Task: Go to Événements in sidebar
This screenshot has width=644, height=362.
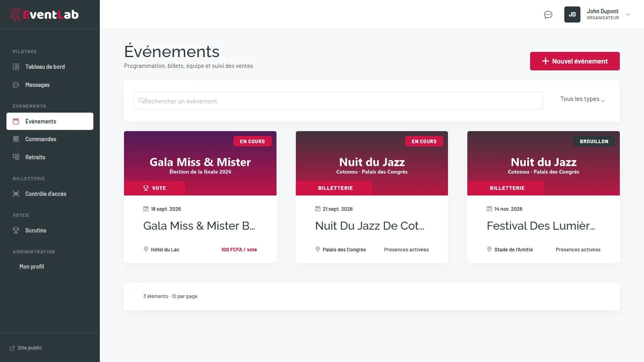Action: 50,121
